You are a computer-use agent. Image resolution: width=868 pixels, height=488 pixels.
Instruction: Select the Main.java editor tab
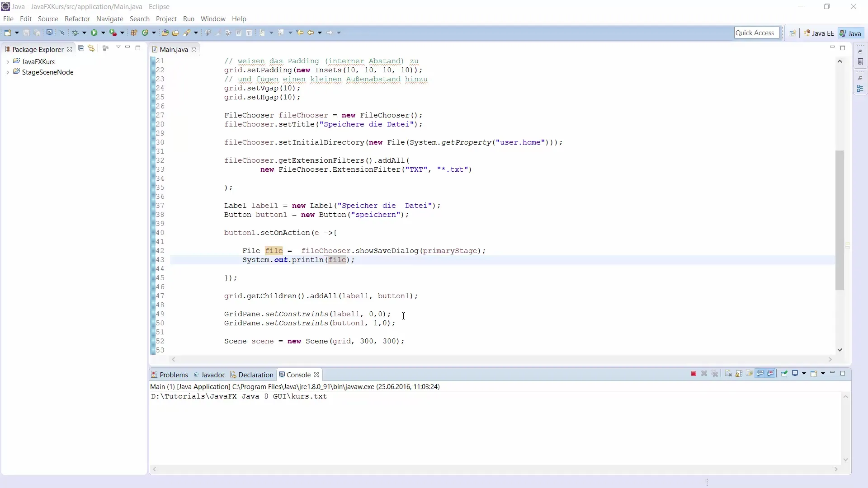[174, 49]
